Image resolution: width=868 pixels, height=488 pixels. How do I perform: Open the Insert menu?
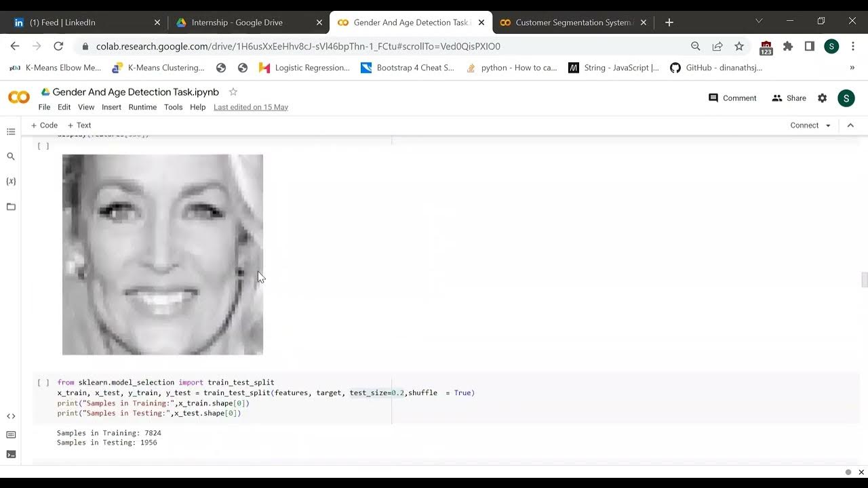coord(111,107)
